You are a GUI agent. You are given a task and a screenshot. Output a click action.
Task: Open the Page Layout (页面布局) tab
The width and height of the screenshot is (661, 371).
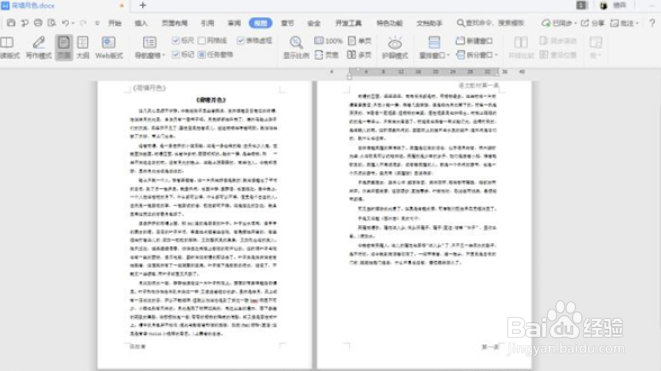coord(175,23)
